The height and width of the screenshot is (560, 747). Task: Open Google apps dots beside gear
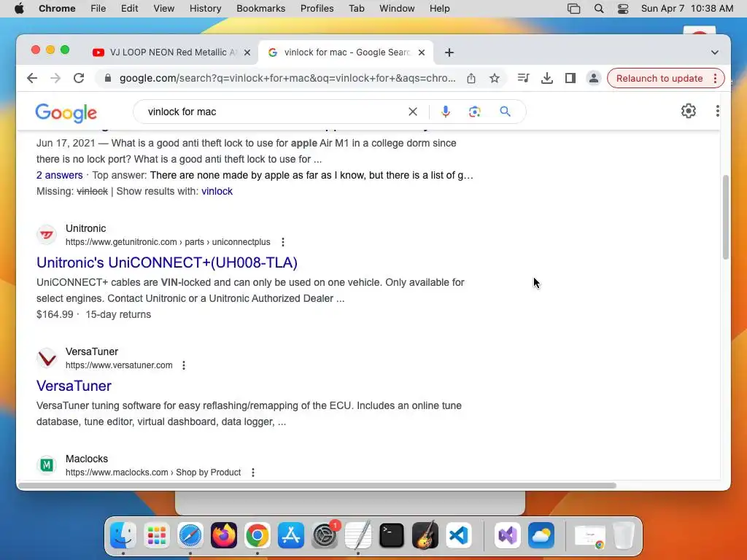(x=718, y=111)
